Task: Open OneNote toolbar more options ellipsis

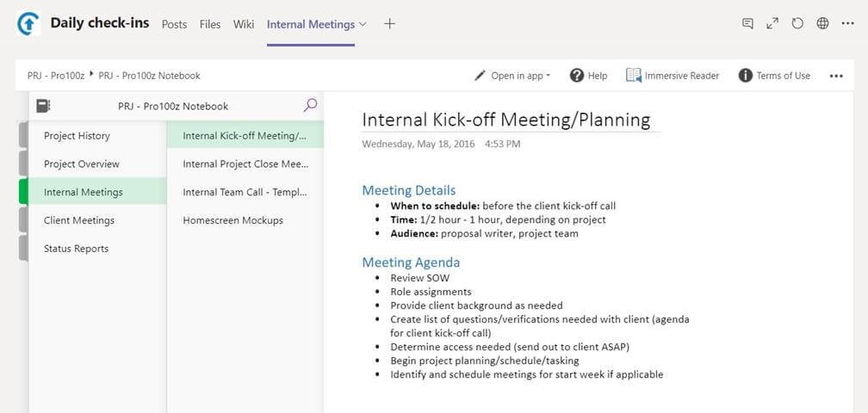Action: (836, 76)
